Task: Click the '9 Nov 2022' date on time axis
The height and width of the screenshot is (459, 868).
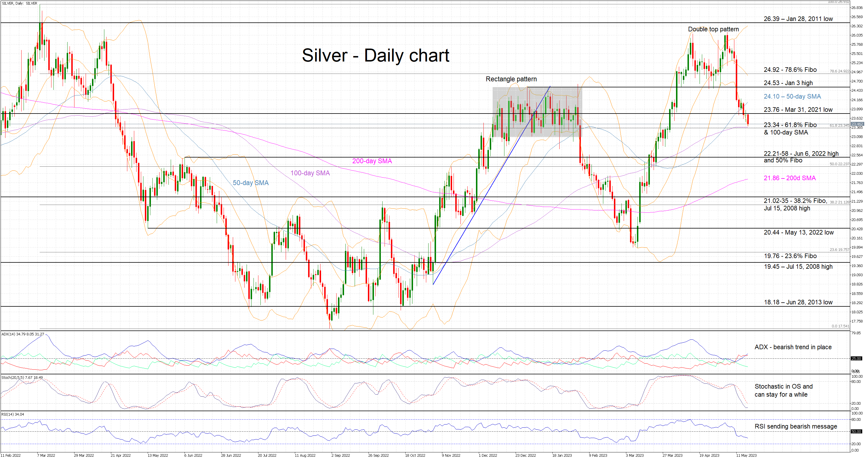Action: tap(451, 455)
